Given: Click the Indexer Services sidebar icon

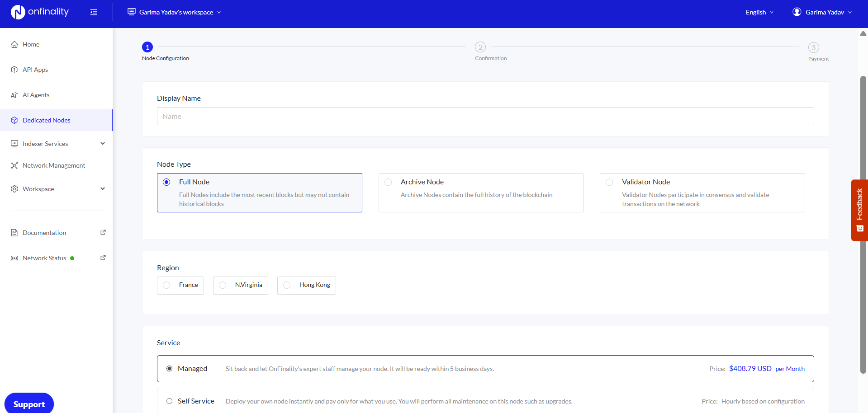Looking at the screenshot, I should pos(14,143).
